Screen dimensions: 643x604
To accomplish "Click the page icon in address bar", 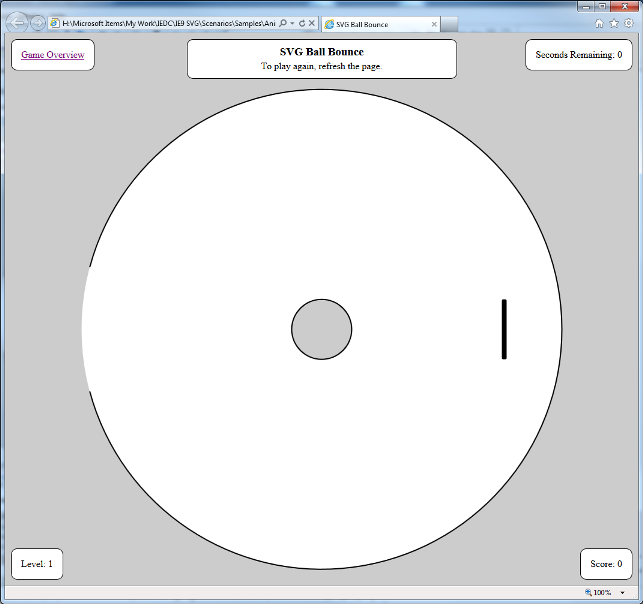I will (54, 23).
